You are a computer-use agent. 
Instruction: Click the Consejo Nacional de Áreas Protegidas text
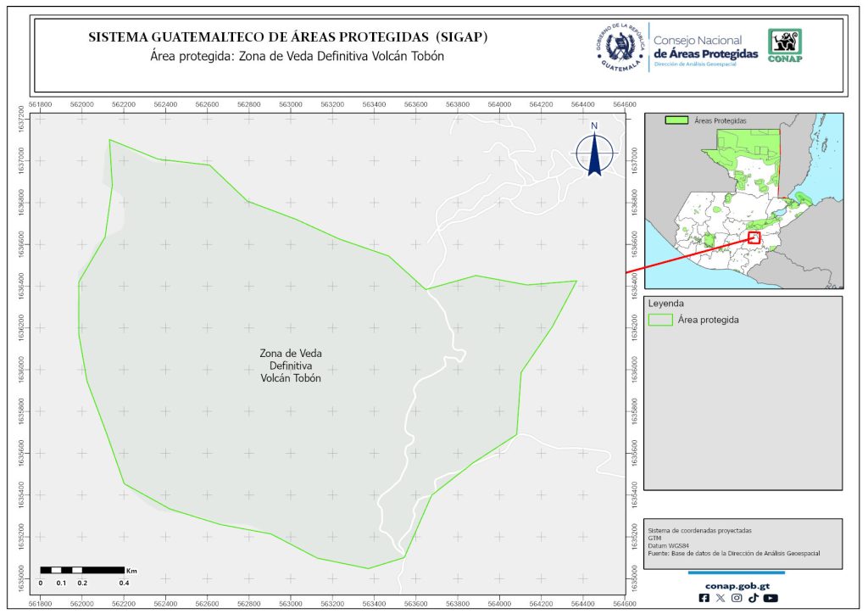[705, 47]
